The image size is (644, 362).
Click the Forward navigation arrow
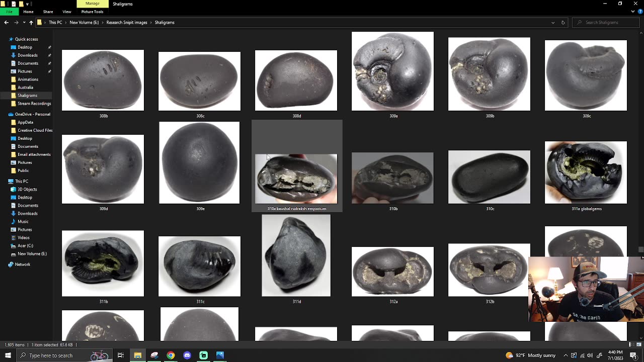coord(16,22)
